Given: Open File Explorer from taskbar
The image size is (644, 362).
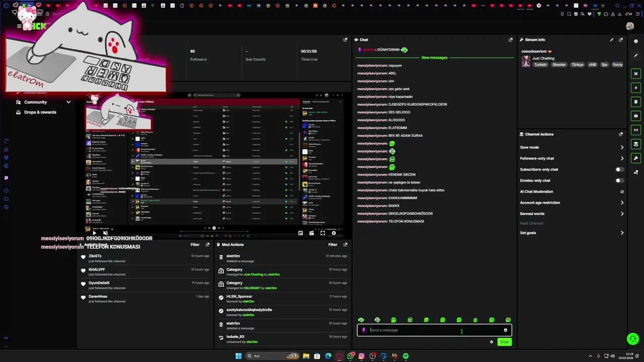Looking at the screenshot, I should coord(306,356).
